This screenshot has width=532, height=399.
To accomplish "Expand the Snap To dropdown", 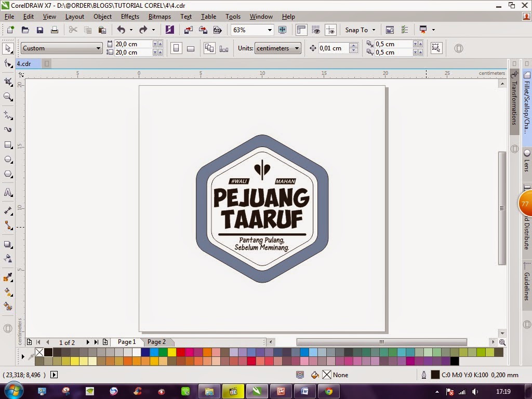I will pos(374,30).
